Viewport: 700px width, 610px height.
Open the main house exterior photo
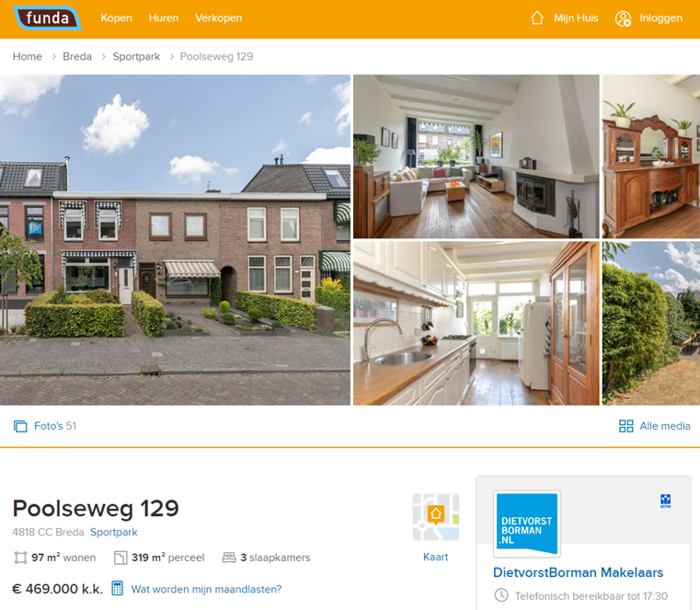175,240
